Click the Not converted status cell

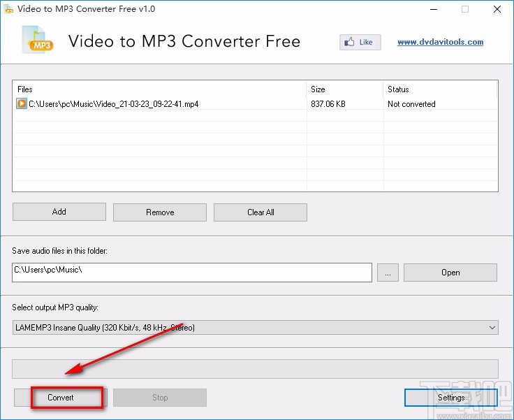(x=411, y=104)
